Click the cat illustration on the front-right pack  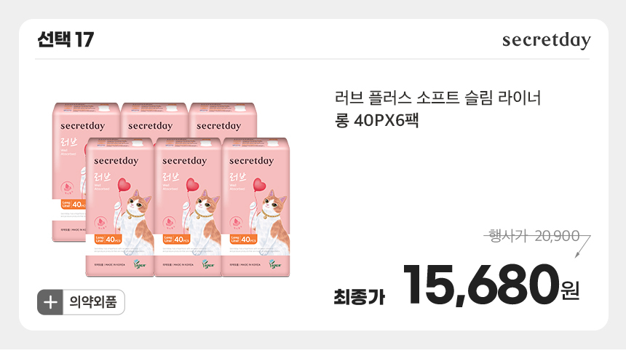273,221
